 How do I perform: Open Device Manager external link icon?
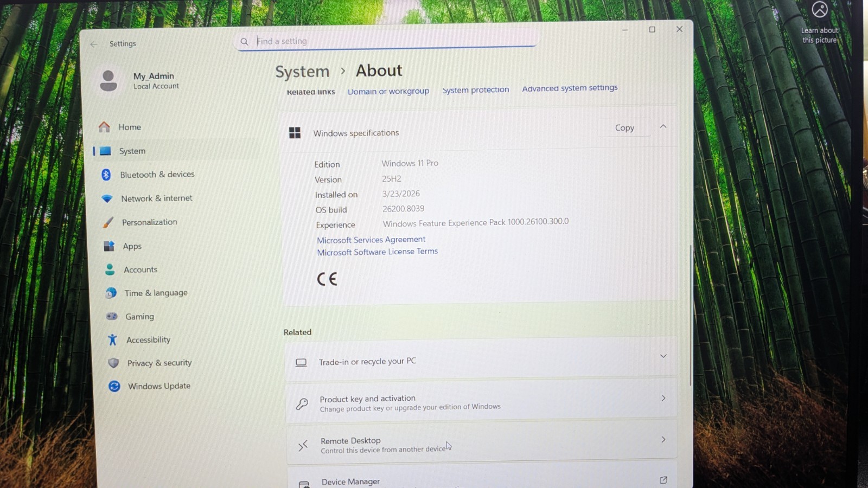pyautogui.click(x=663, y=480)
